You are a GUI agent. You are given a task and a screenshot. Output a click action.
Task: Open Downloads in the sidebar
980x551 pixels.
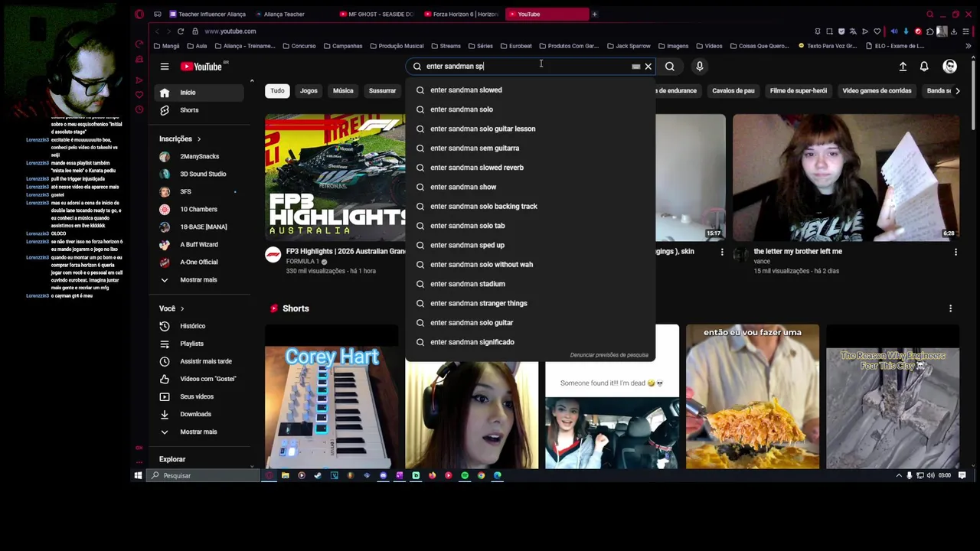[x=201, y=414]
